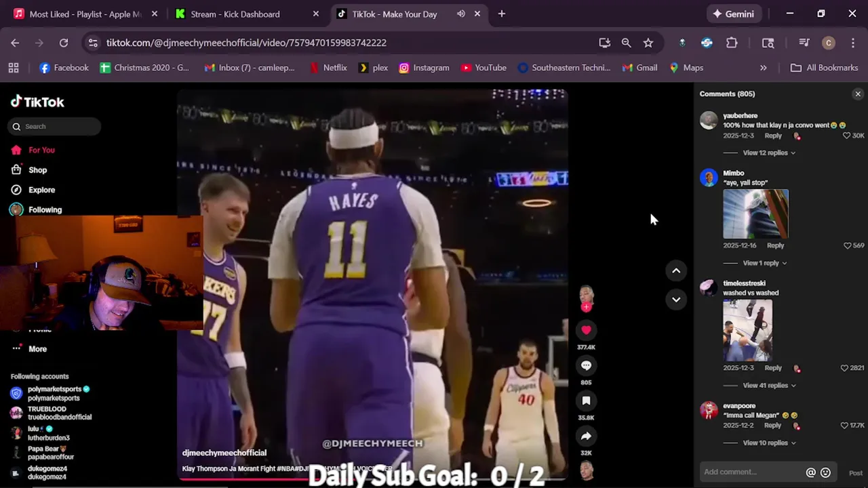Open Chrome apps grid icon

(x=14, y=68)
